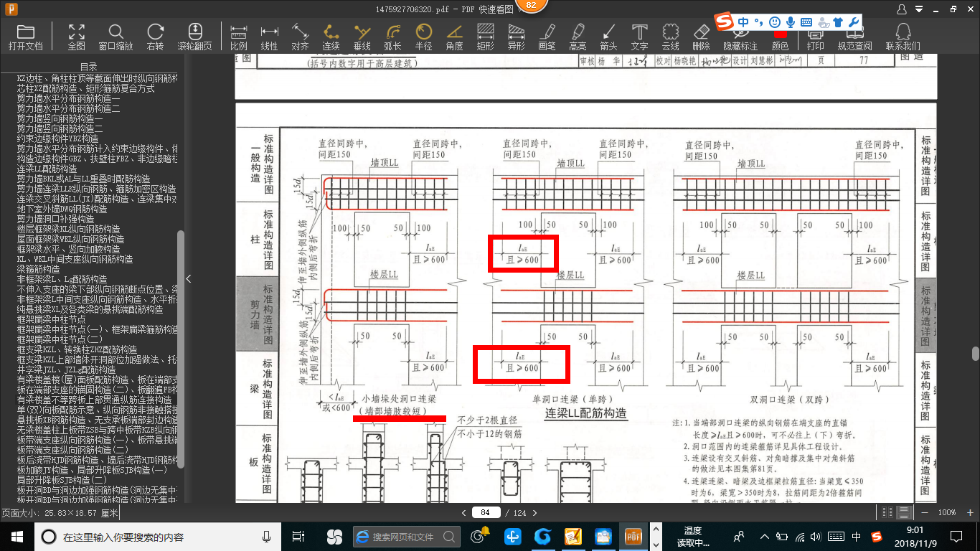Rotate page with 右转 icon
The width and height of the screenshot is (980, 551).
coord(155,37)
